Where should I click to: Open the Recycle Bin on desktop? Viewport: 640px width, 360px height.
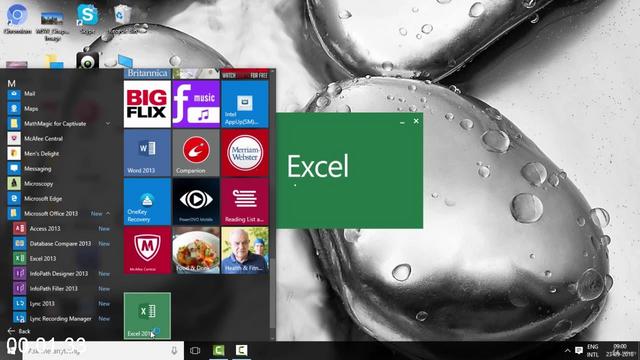click(122, 19)
